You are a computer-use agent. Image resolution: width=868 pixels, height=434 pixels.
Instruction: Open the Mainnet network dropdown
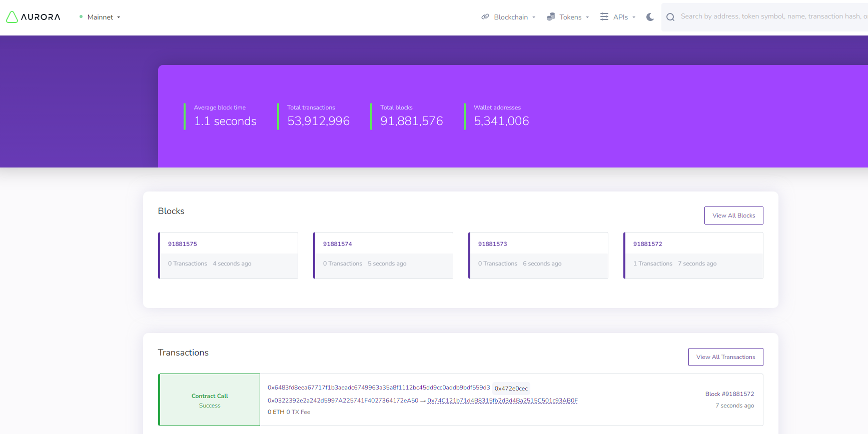(103, 17)
